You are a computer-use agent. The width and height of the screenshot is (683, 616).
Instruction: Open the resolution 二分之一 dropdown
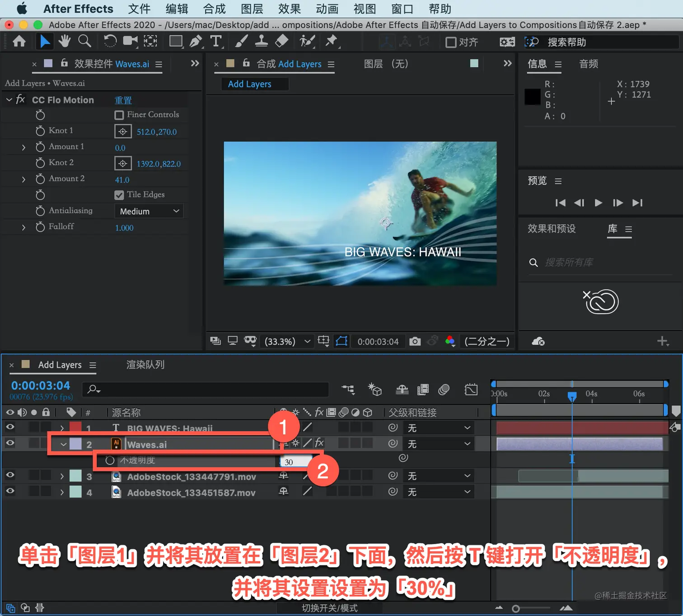point(487,341)
